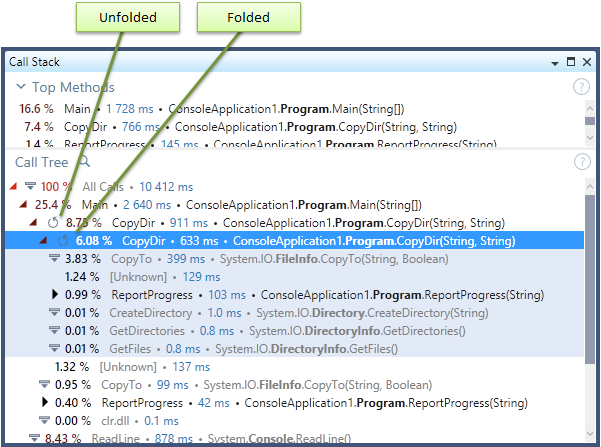The image size is (601, 447).
Task: Select 7.4 % CopyDir in Top Methods
Action: pos(294,127)
